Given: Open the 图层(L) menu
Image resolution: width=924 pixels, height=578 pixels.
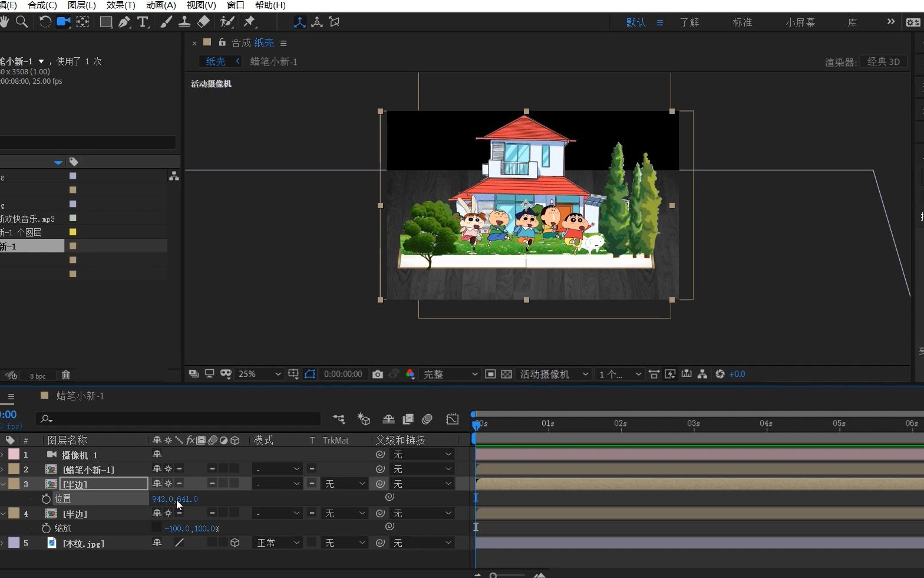Looking at the screenshot, I should 82,5.
